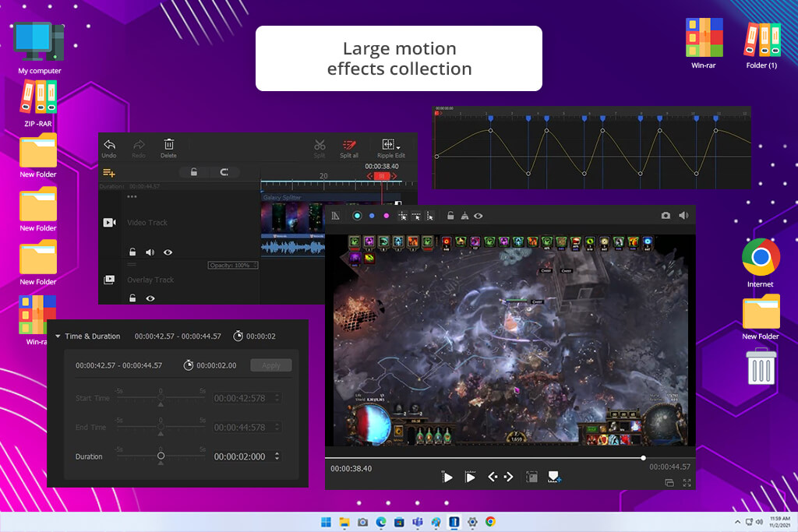This screenshot has width=798, height=532.
Task: Click the Video Track camera icon
Action: [109, 222]
